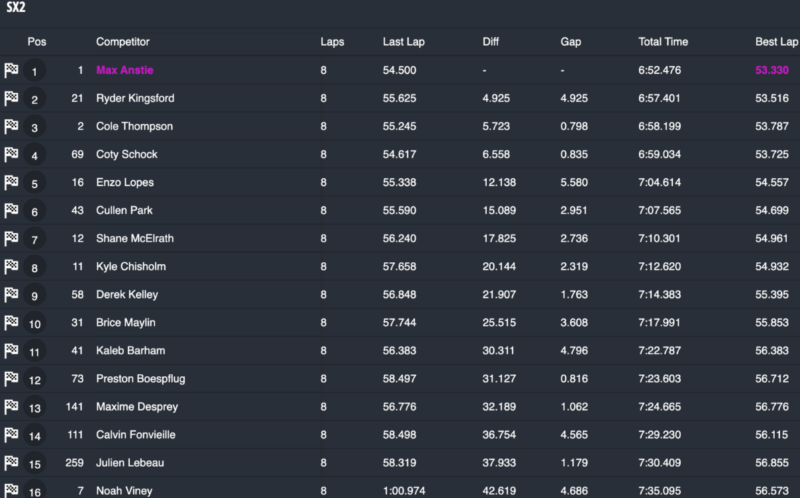Sort by the Last Lap column header

[404, 42]
